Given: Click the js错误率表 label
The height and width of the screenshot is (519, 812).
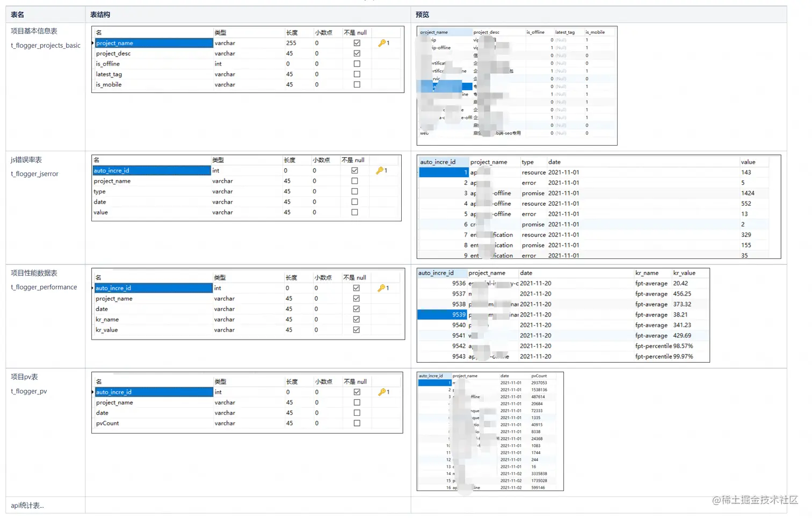Looking at the screenshot, I should click(26, 160).
